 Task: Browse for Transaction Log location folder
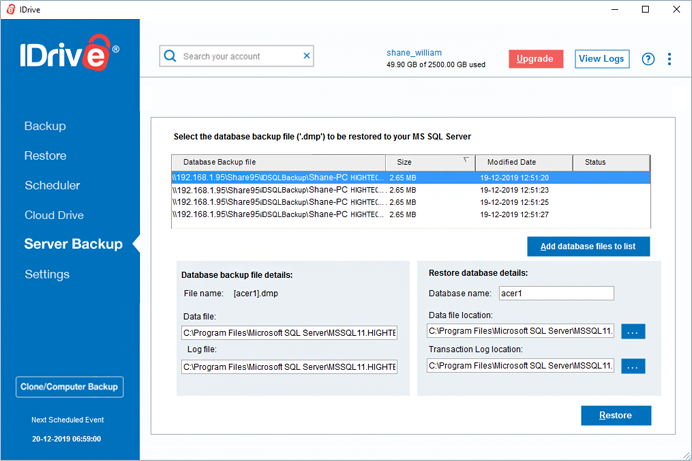[x=633, y=366]
